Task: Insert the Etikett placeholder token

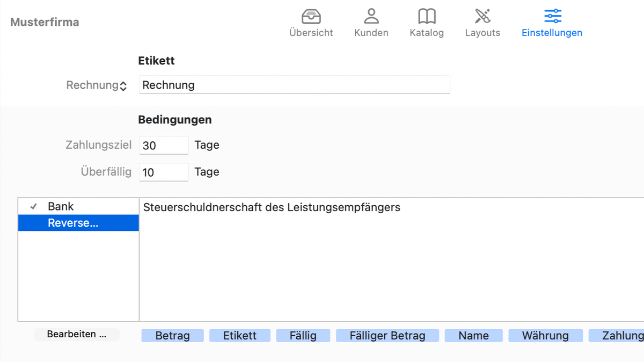Action: [239, 336]
